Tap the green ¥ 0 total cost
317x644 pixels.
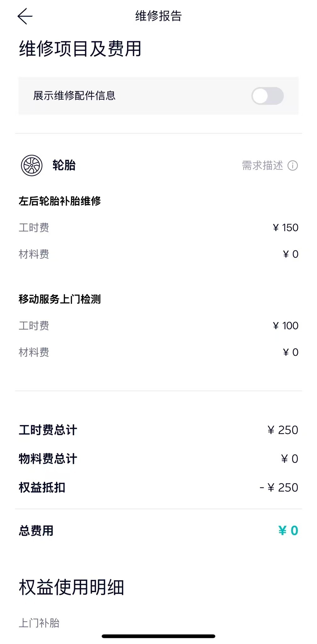288,531
